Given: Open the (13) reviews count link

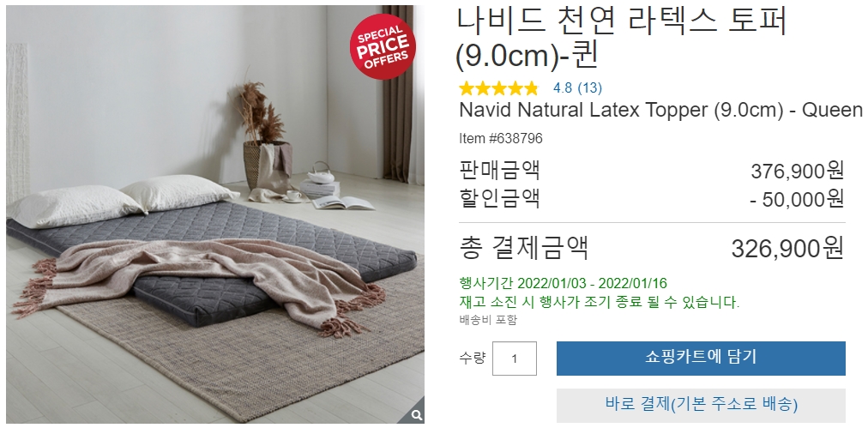Looking at the screenshot, I should tap(589, 88).
